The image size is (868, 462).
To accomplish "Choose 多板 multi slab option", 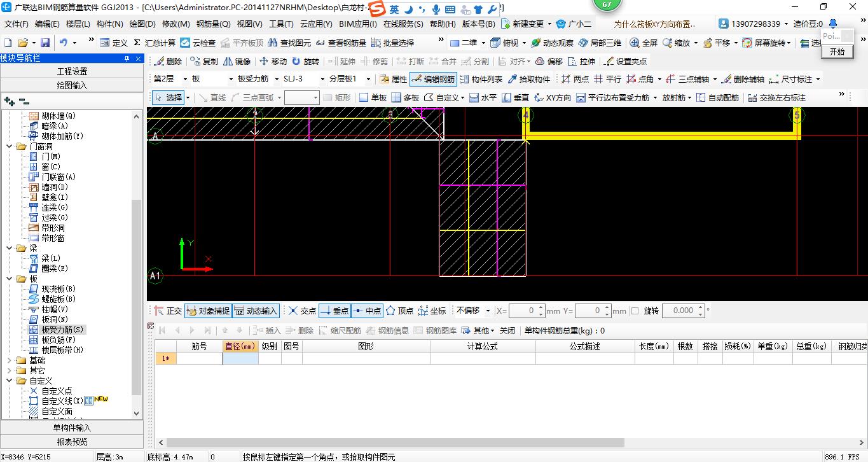I will click(405, 97).
